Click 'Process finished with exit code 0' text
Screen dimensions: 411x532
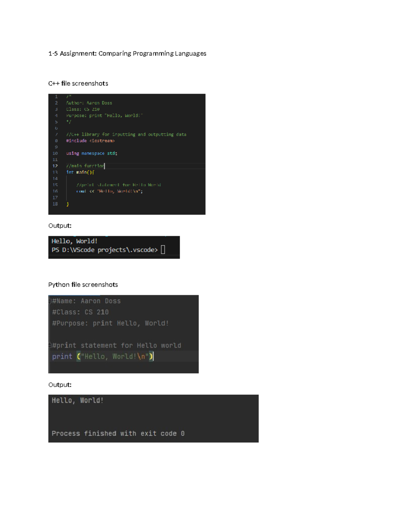click(x=118, y=433)
